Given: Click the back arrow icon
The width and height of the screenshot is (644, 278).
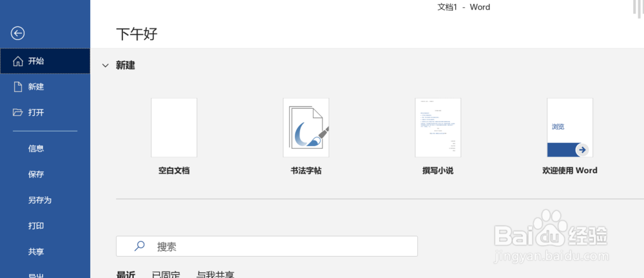Looking at the screenshot, I should point(17,33).
